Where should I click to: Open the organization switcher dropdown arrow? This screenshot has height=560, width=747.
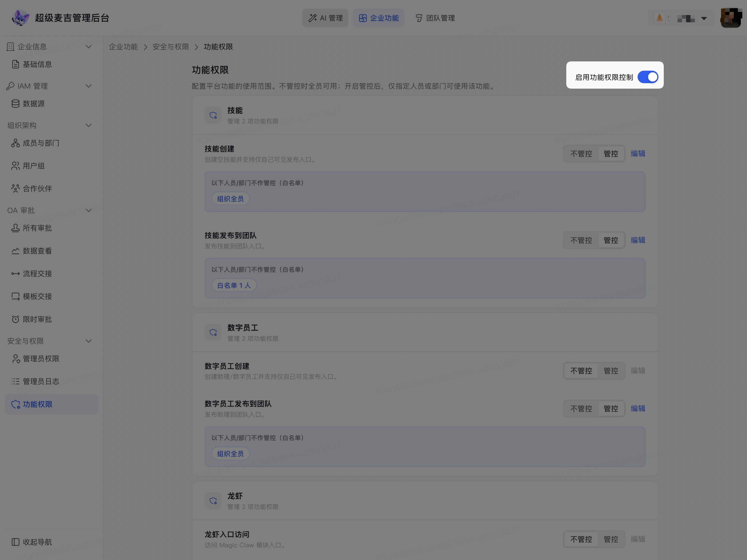tap(704, 18)
